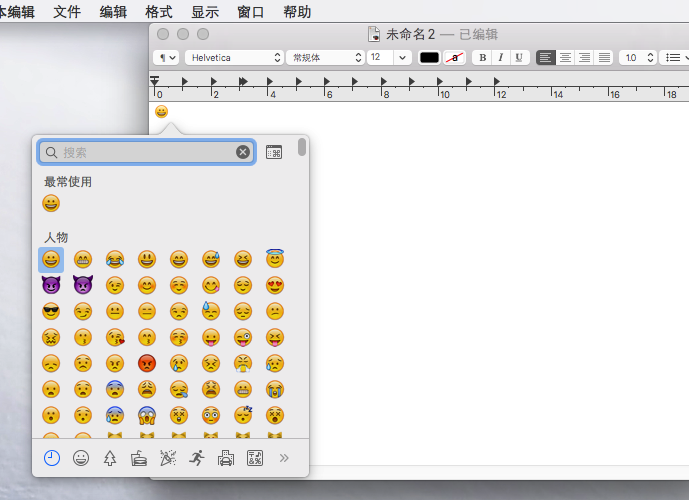The image size is (689, 500).
Task: Jump to Travel & Places car category
Action: (x=226, y=458)
